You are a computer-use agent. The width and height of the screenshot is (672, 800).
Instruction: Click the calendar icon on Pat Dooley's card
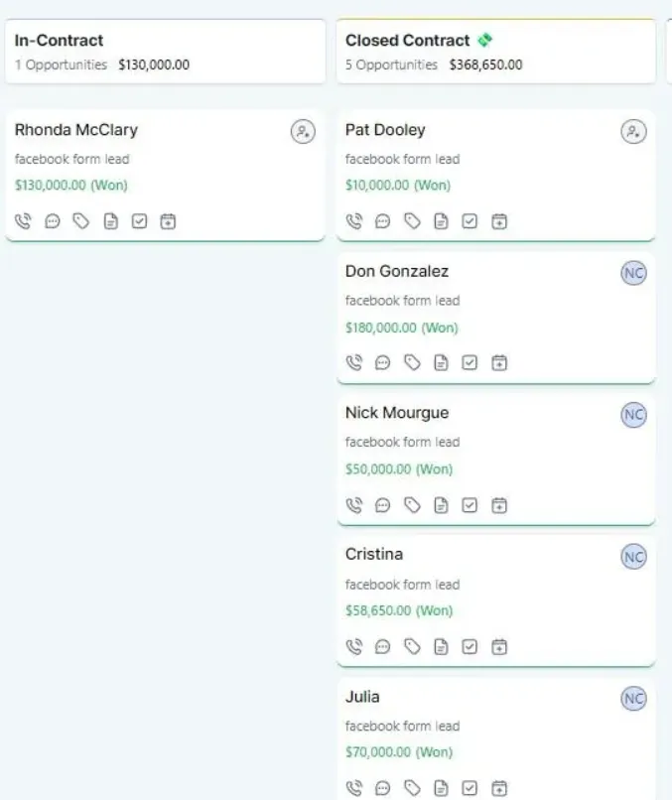click(499, 221)
